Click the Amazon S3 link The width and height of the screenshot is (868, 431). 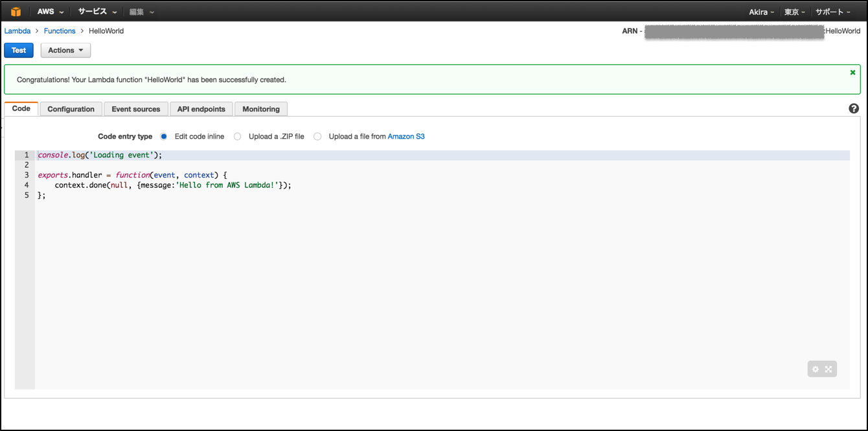point(406,136)
